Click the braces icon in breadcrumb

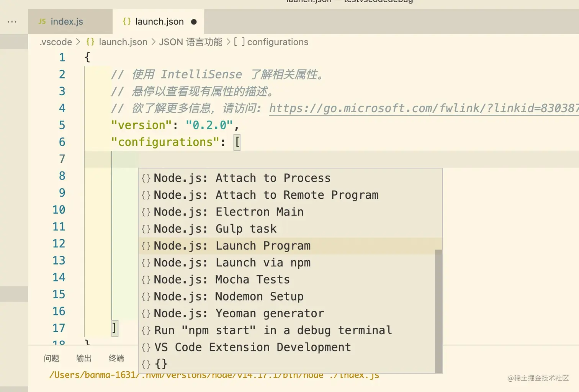click(x=90, y=42)
